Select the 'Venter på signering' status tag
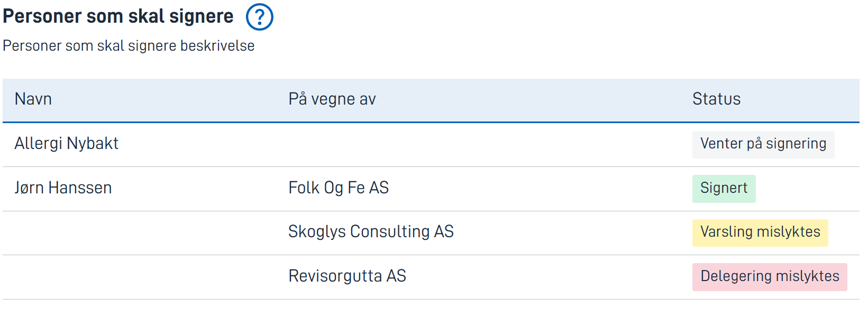This screenshot has width=868, height=317. [763, 144]
